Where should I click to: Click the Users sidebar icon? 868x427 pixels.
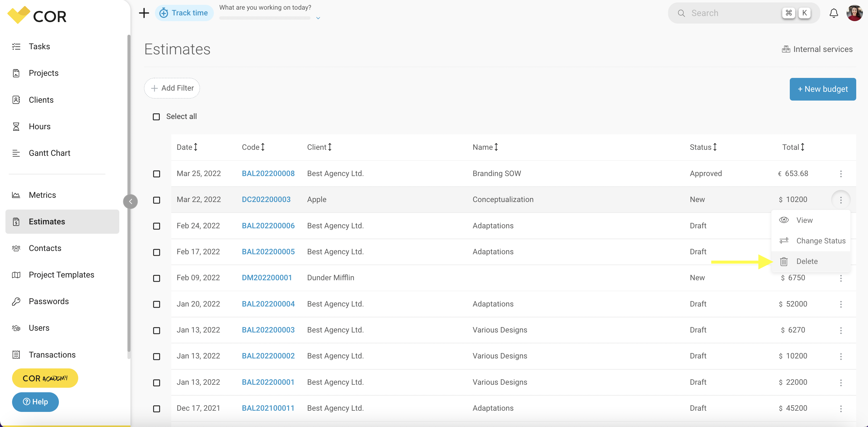pos(16,328)
